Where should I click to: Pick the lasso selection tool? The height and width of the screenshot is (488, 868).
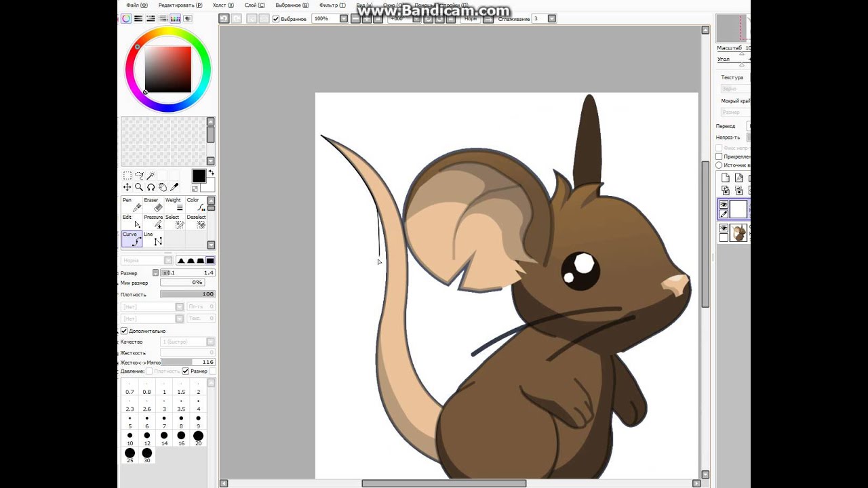(139, 176)
